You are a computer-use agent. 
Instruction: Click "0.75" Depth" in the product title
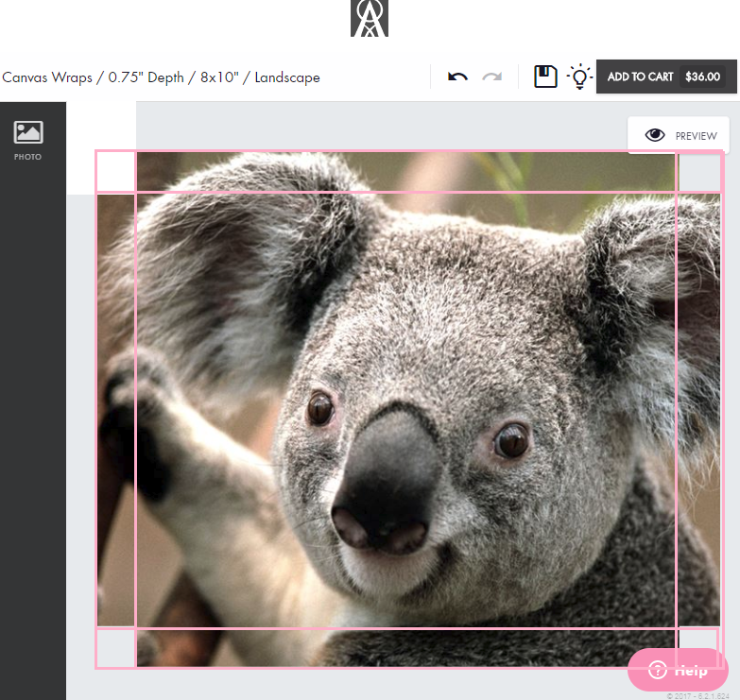pyautogui.click(x=146, y=77)
